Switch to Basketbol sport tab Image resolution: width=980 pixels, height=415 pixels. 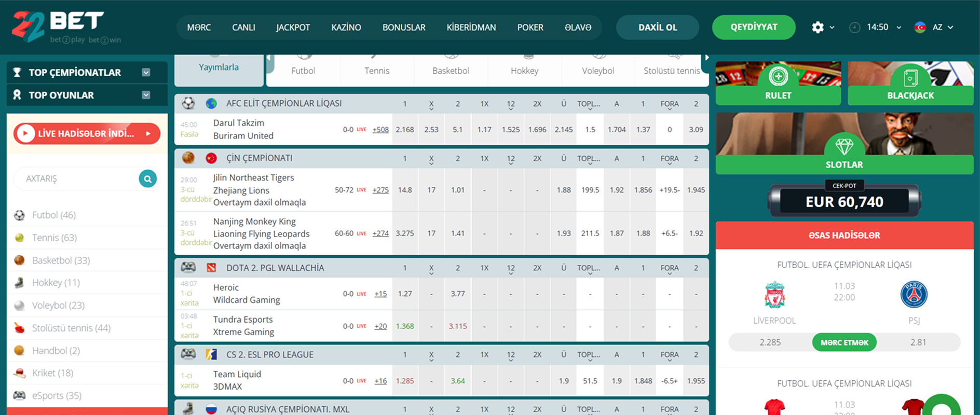coord(451,70)
